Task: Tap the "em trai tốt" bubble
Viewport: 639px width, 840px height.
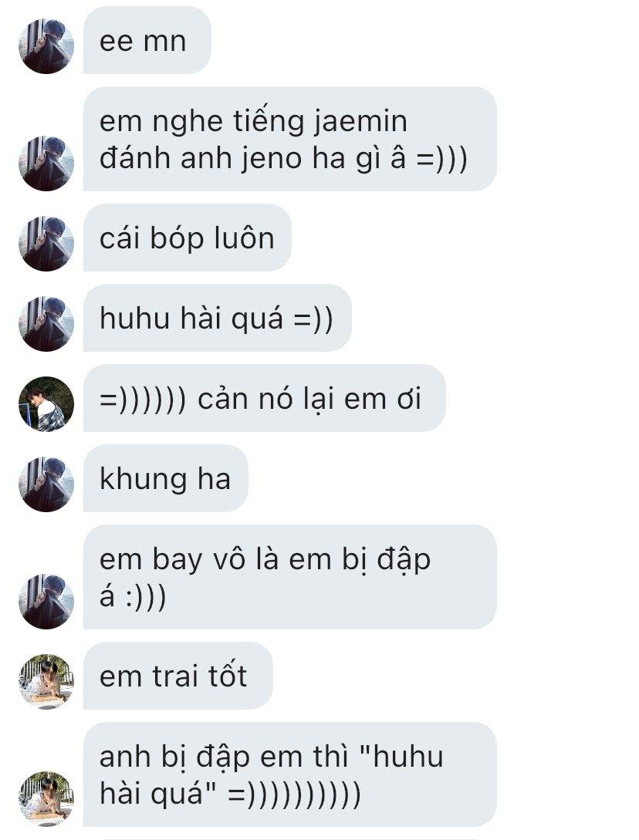Action: pyautogui.click(x=178, y=676)
